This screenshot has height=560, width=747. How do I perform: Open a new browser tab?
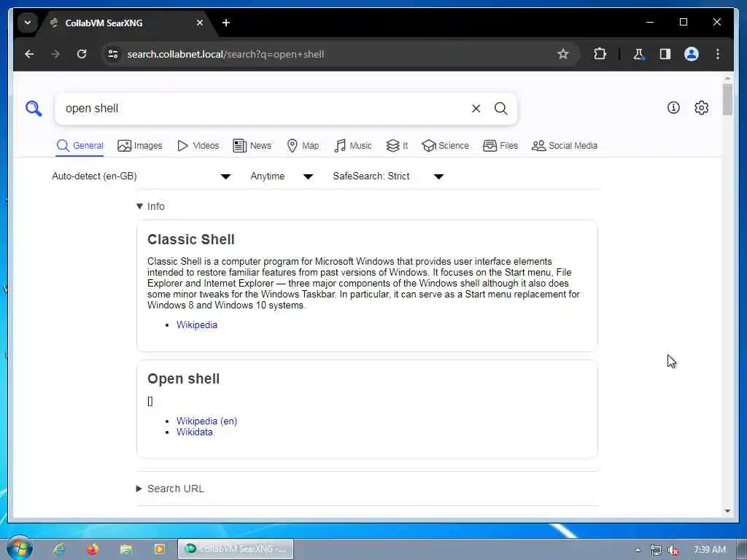(x=226, y=23)
